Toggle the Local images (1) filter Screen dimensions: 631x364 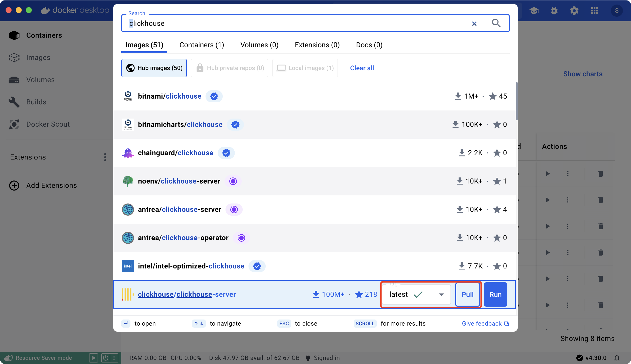pos(305,68)
